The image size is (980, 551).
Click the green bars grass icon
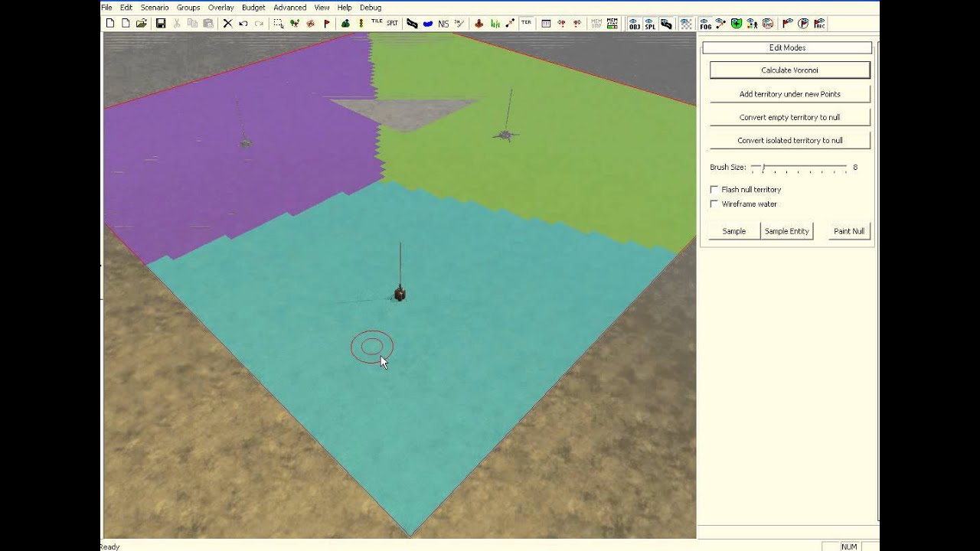click(x=495, y=24)
